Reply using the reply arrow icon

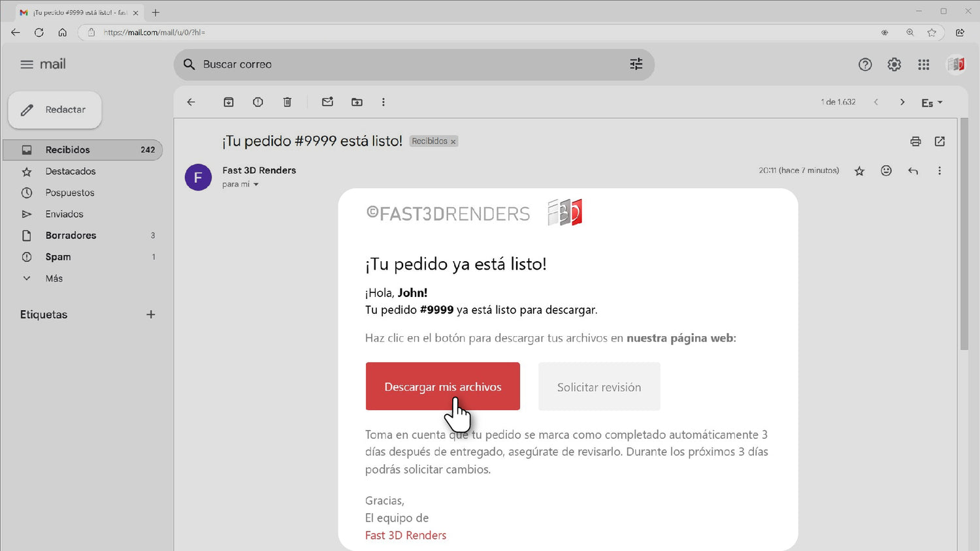[x=913, y=171]
